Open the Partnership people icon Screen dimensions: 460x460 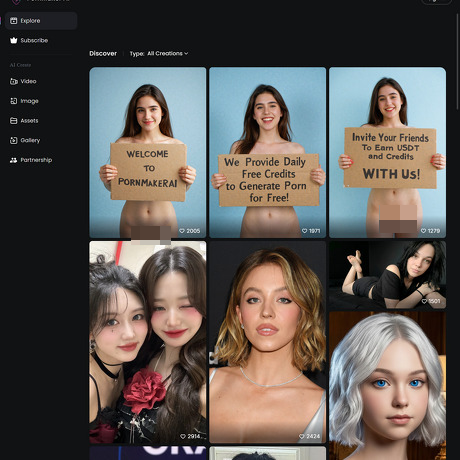coord(14,160)
